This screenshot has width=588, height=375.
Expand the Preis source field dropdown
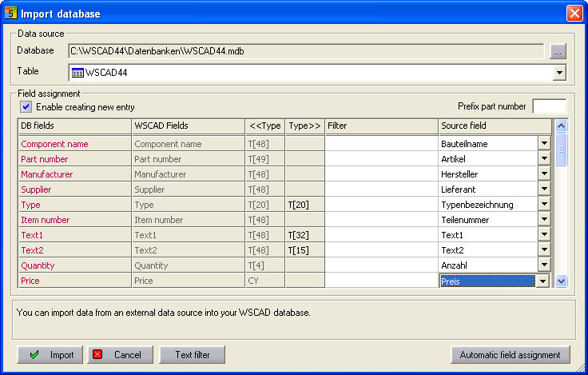542,281
